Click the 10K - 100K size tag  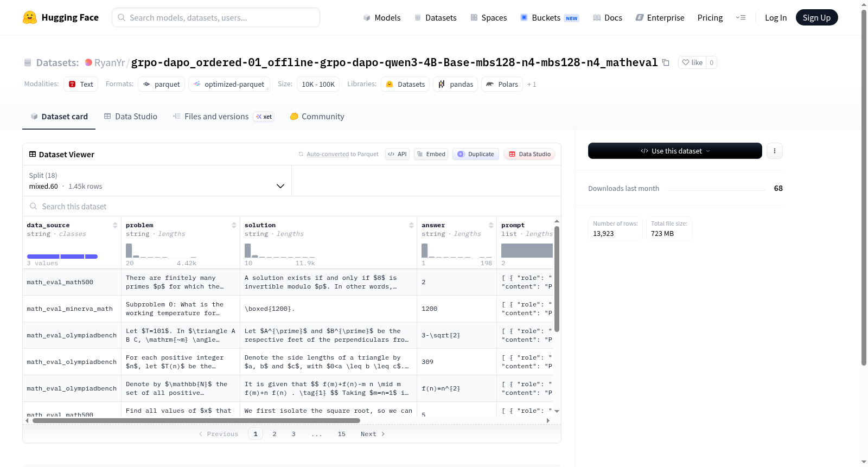[318, 84]
